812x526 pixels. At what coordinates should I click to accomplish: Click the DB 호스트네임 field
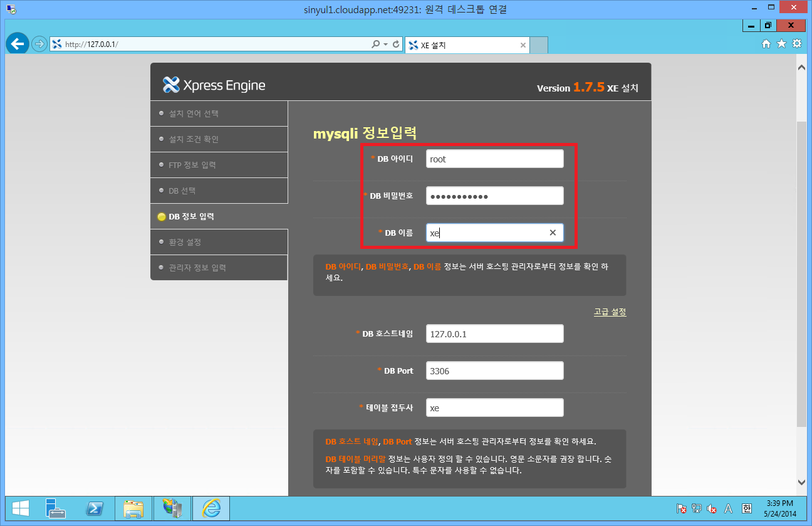[495, 334]
